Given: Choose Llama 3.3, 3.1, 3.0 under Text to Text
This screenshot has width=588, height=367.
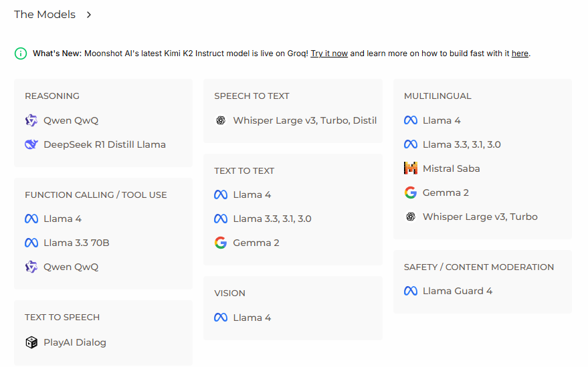Looking at the screenshot, I should point(272,219).
